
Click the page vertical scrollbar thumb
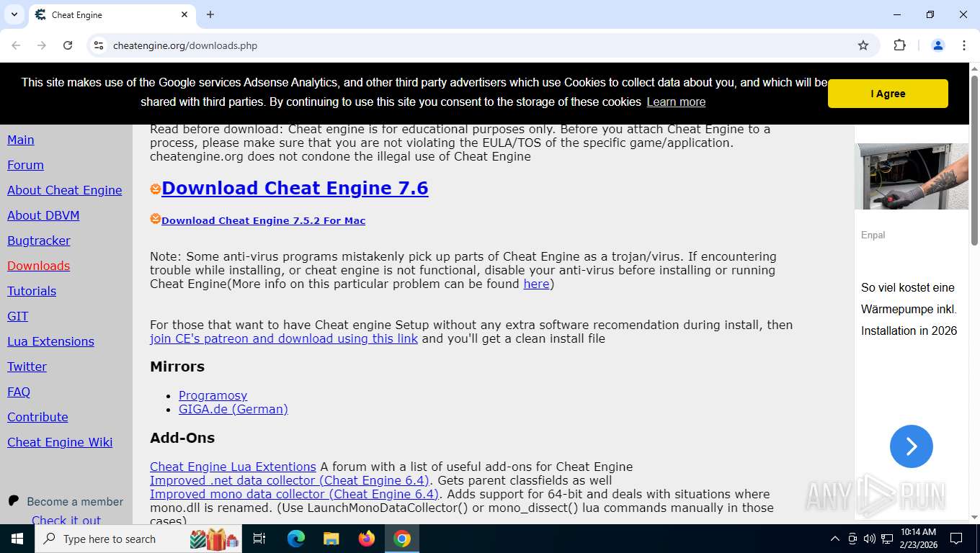[x=974, y=160]
